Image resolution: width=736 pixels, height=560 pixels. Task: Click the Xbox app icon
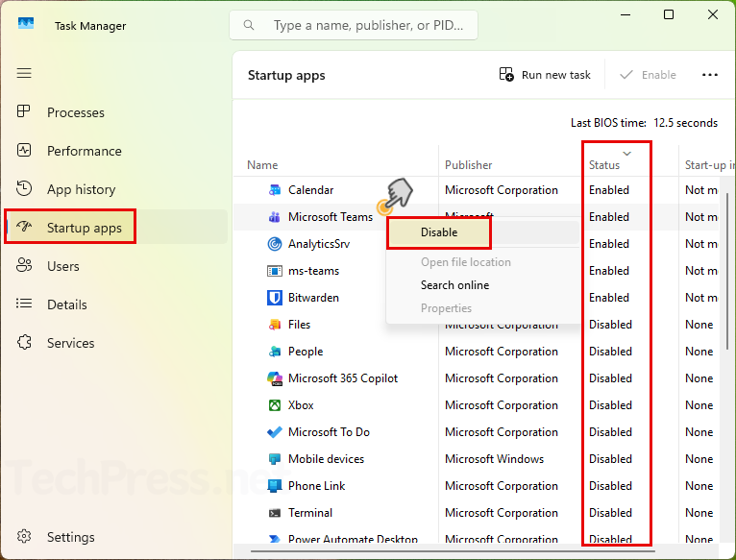point(275,405)
